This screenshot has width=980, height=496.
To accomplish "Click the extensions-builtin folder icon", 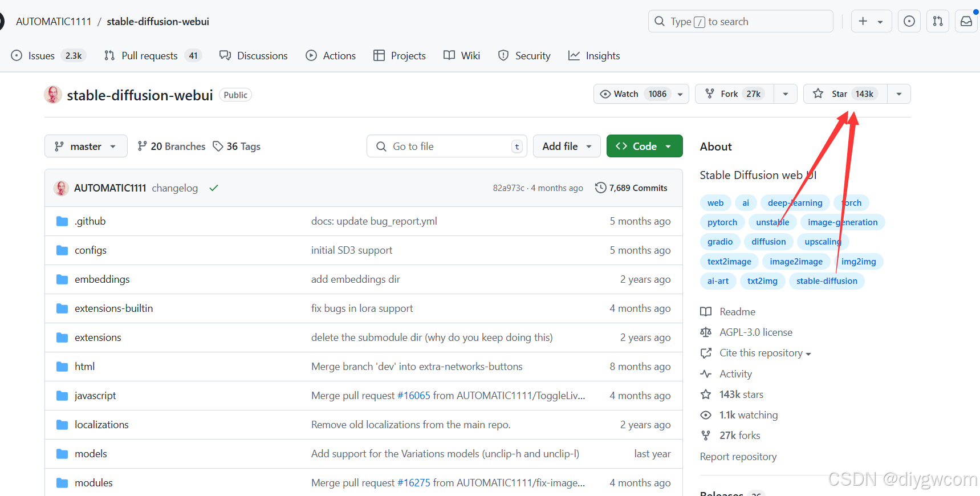I will click(x=62, y=308).
